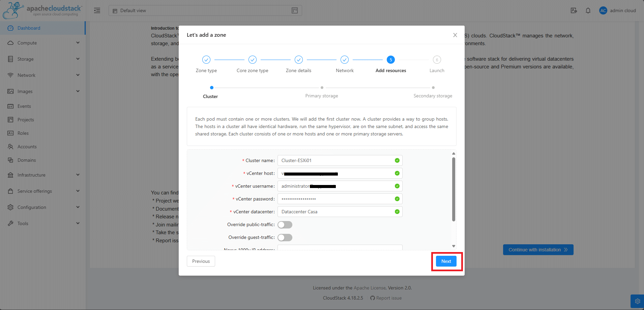Open the Accounts menu item
This screenshot has height=310, width=644.
(x=42, y=147)
